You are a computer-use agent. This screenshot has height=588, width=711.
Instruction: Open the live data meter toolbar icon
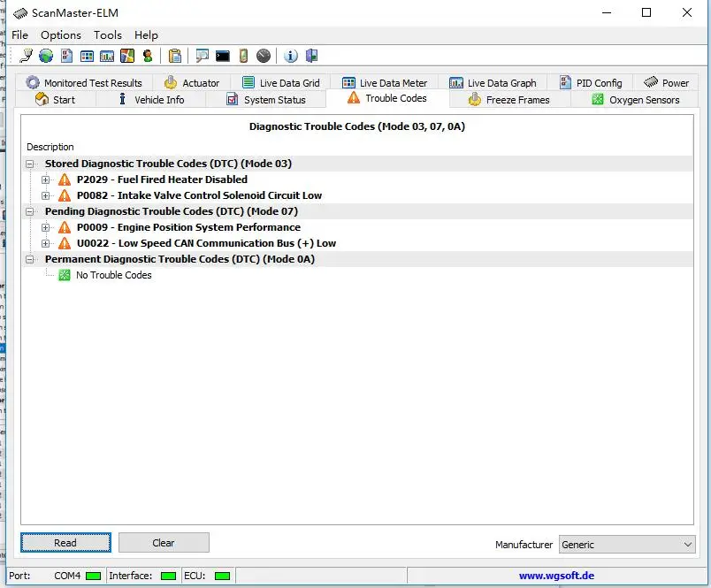pos(87,57)
